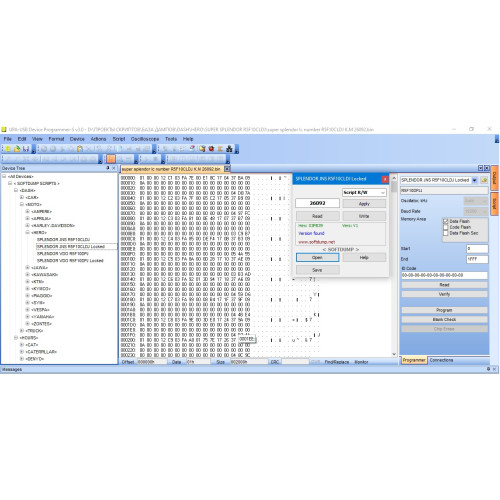The height and width of the screenshot is (500, 500).
Task: Click the New file toolbar icon
Action: point(8,149)
